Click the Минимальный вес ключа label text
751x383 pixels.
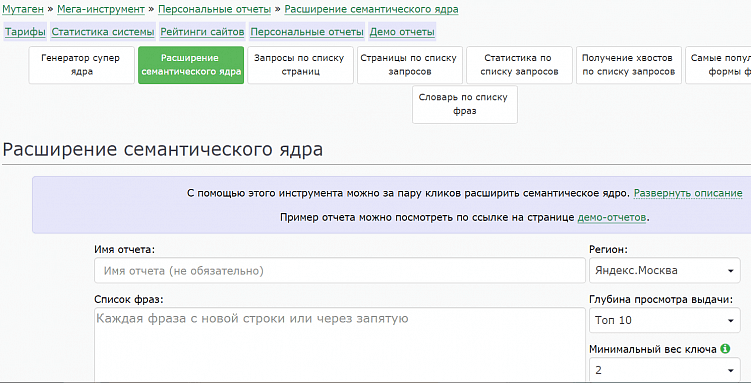point(653,349)
